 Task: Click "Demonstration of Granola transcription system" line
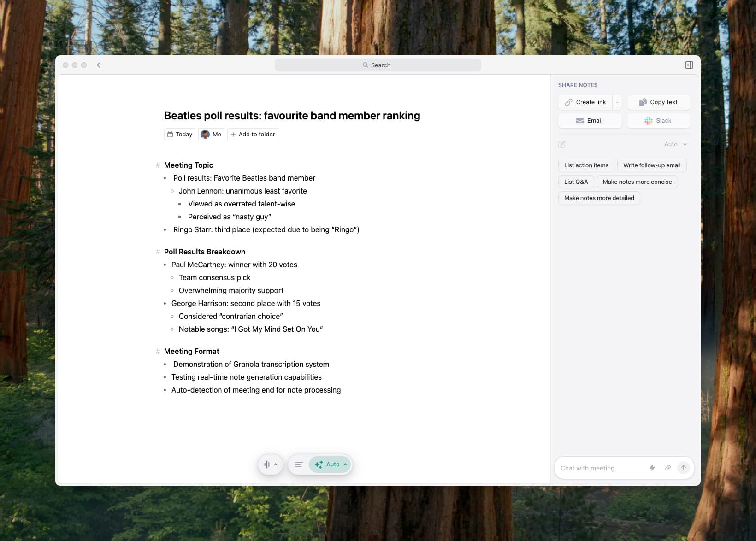251,364
